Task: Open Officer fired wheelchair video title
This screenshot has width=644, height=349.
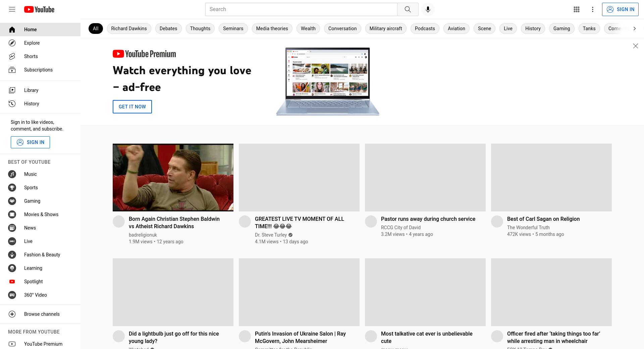Action: coord(553,337)
